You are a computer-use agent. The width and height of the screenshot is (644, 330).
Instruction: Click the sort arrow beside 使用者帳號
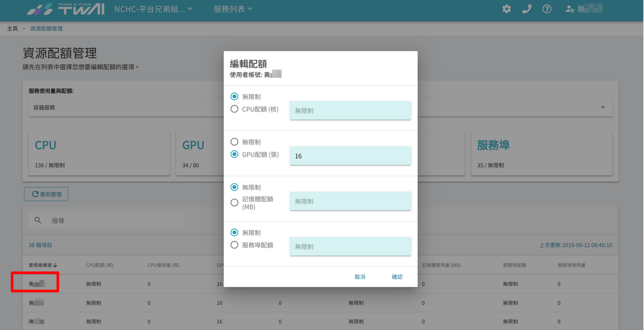(55, 265)
